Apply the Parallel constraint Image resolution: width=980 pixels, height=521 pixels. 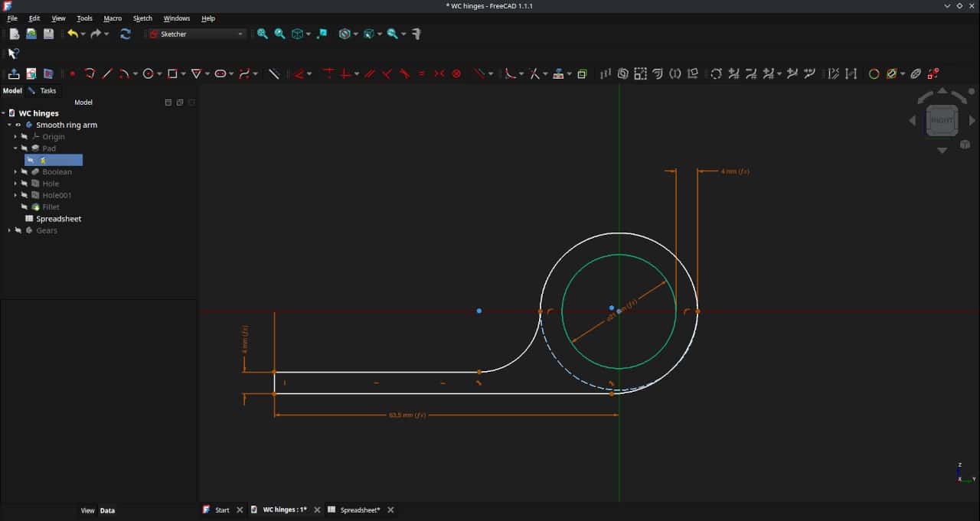[370, 74]
